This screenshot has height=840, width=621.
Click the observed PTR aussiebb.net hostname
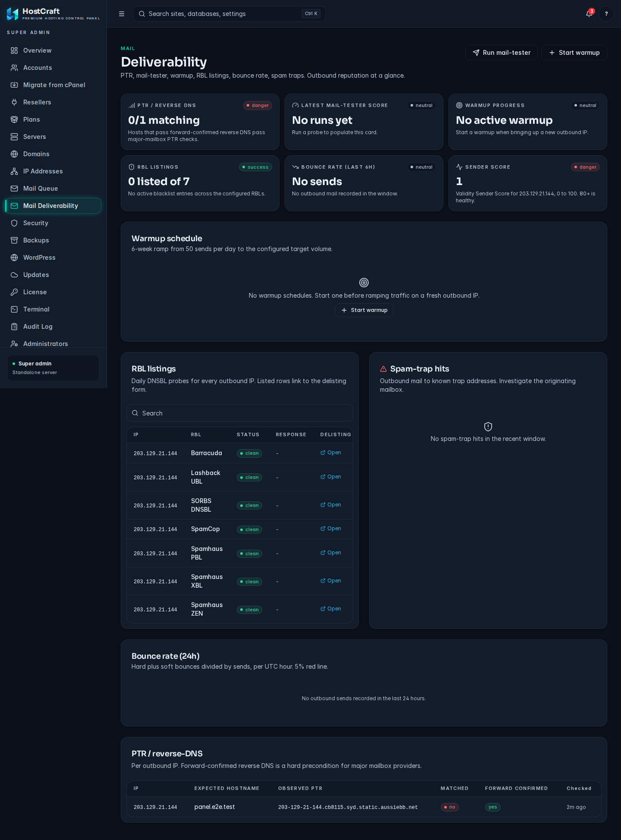coord(348,807)
